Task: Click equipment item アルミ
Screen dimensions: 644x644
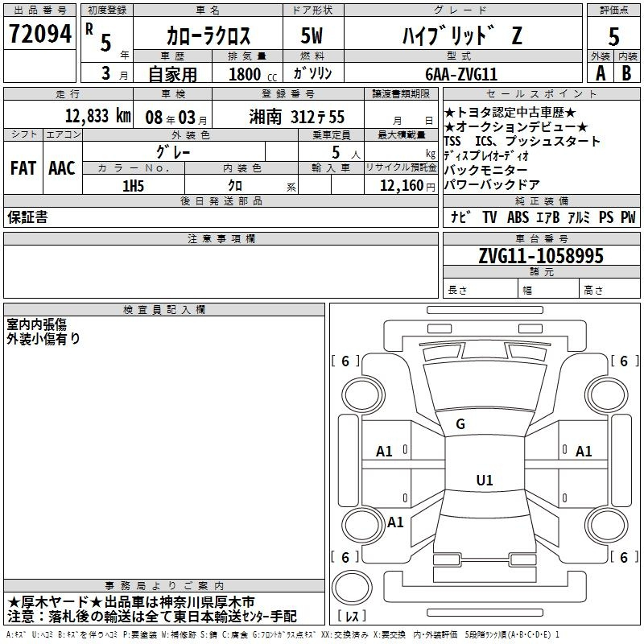Action: click(579, 217)
